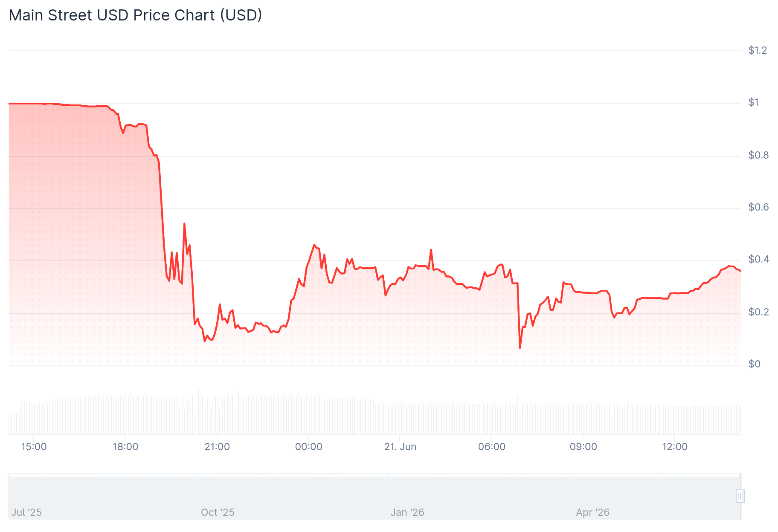Viewport: 778px width, 532px height.
Task: Click the 15:00 time axis label
Action: (34, 447)
